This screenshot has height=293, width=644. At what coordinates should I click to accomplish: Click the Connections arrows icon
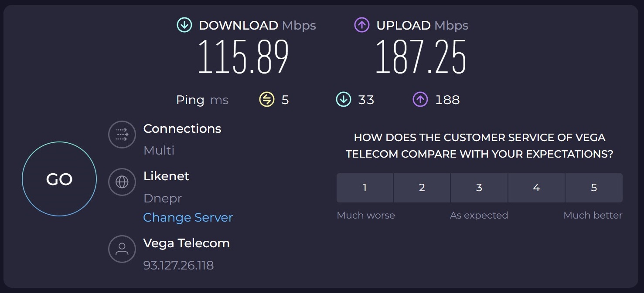(x=122, y=135)
